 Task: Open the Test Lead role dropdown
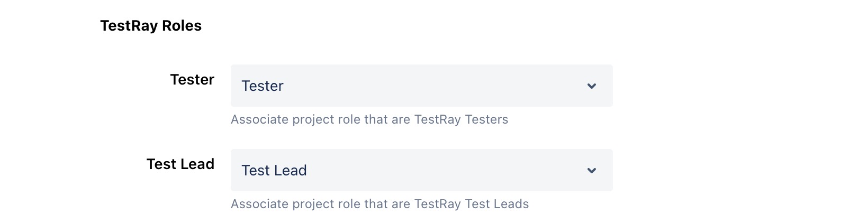click(421, 170)
